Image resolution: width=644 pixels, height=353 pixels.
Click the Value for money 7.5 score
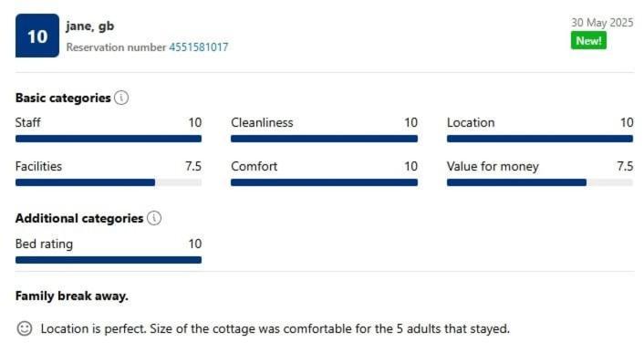[625, 166]
